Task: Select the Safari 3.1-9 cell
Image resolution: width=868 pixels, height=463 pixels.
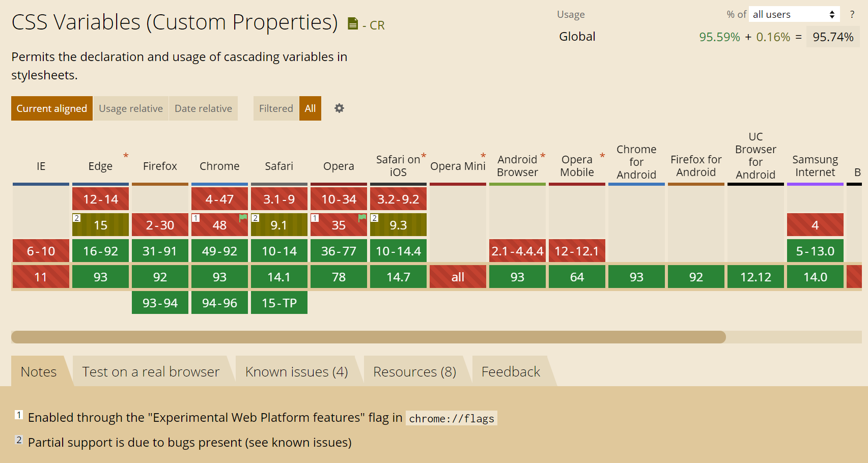Action: tap(279, 199)
